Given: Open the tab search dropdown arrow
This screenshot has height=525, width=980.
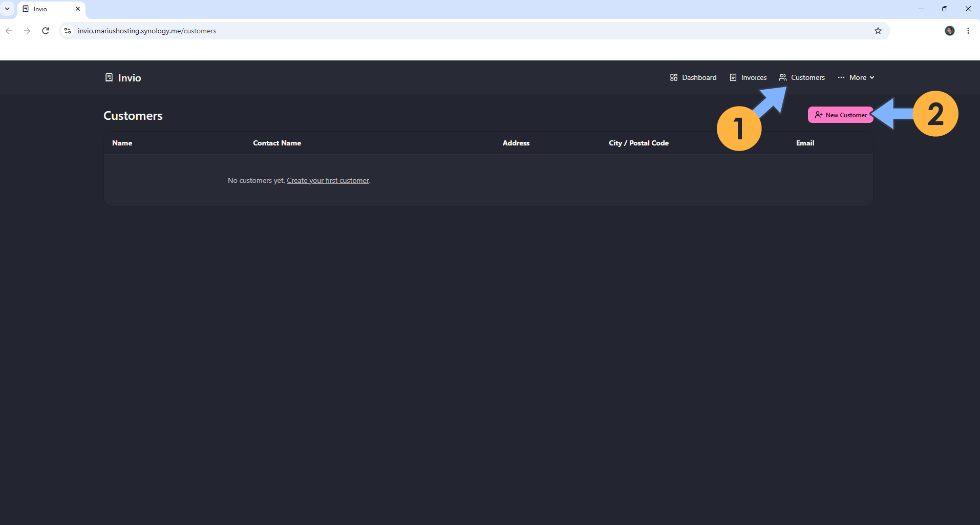Looking at the screenshot, I should coord(7,9).
